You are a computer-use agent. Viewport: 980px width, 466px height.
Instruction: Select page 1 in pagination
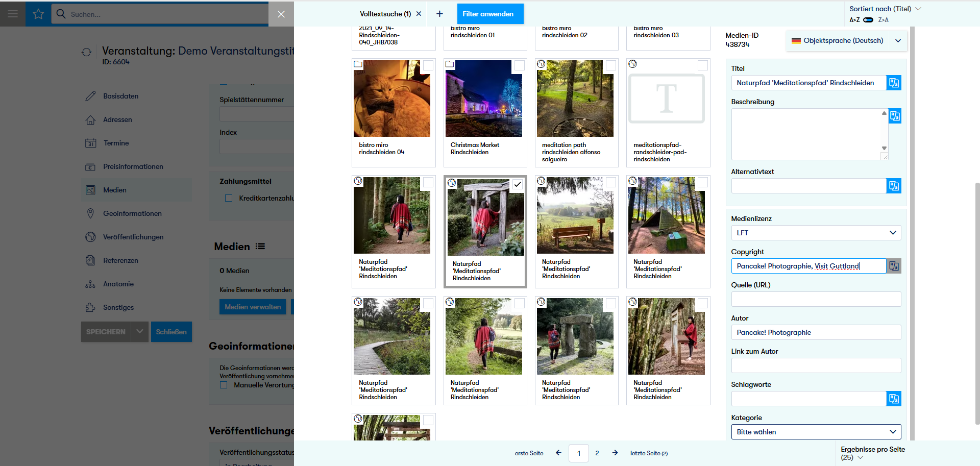click(579, 453)
